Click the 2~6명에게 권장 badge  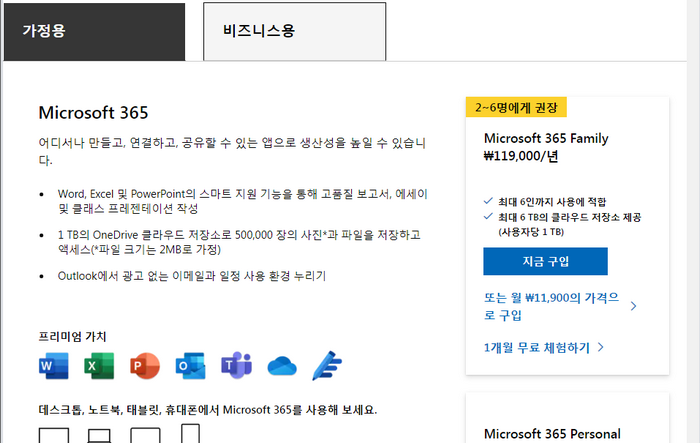click(x=516, y=107)
